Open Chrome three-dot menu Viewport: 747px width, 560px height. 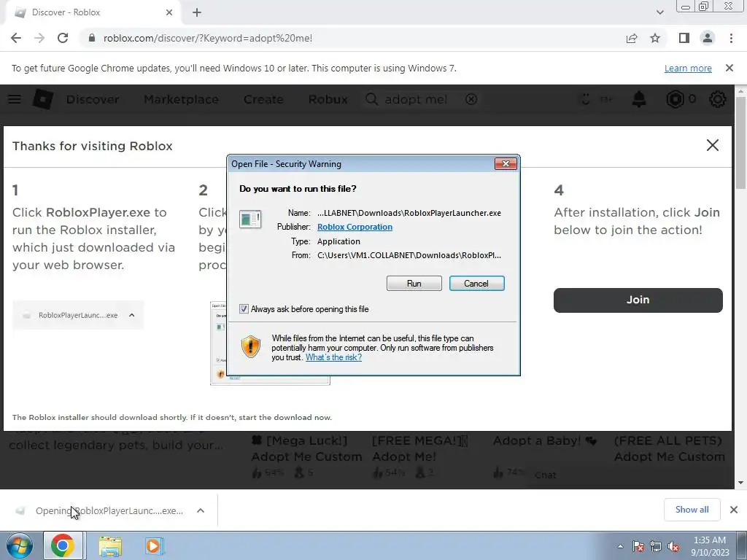(x=731, y=38)
